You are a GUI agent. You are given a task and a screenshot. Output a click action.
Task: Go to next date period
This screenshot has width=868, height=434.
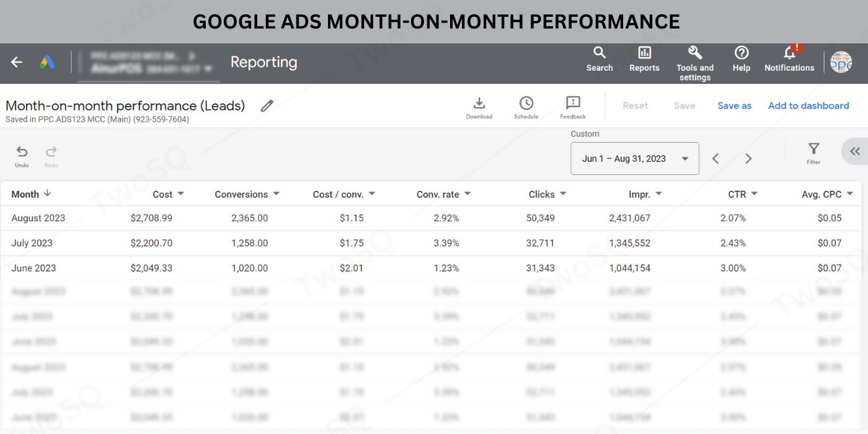748,159
